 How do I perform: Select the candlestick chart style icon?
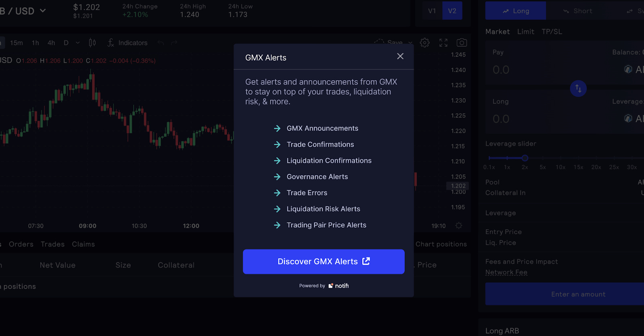(x=92, y=42)
